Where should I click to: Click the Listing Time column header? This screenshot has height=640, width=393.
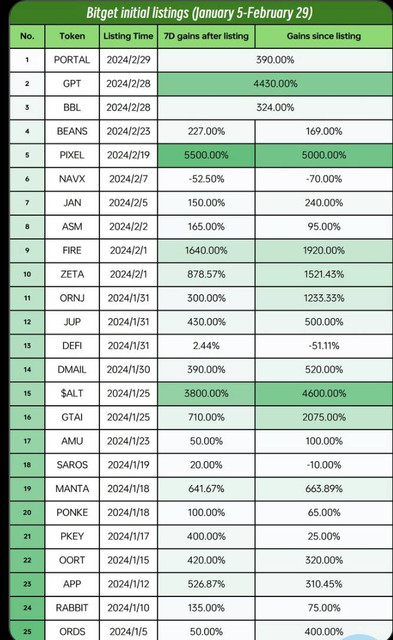[x=128, y=36]
